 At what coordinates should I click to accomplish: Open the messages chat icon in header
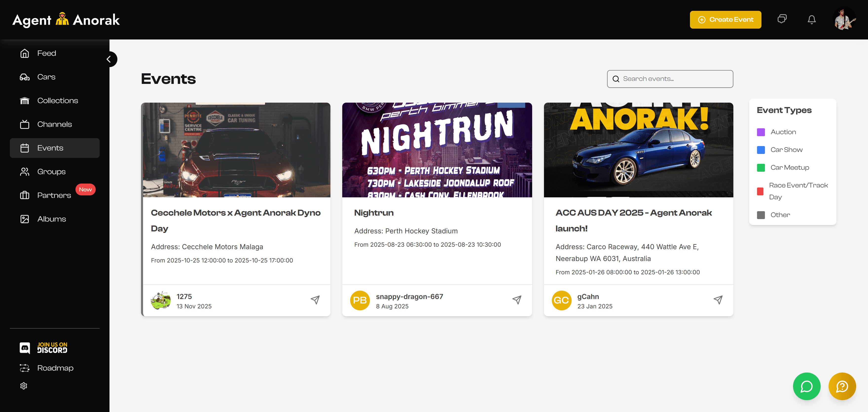pos(782,19)
